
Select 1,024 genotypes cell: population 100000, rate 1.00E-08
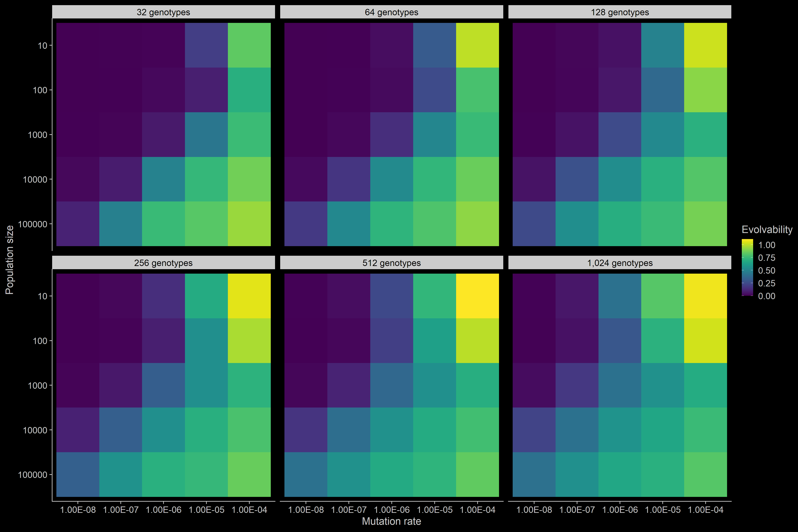pos(534,475)
